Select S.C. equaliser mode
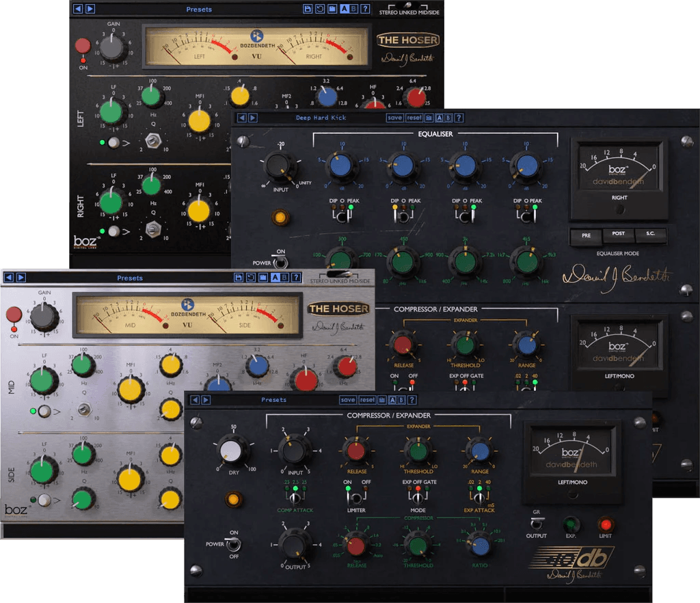Viewport: 700px width, 603px height. [x=650, y=236]
